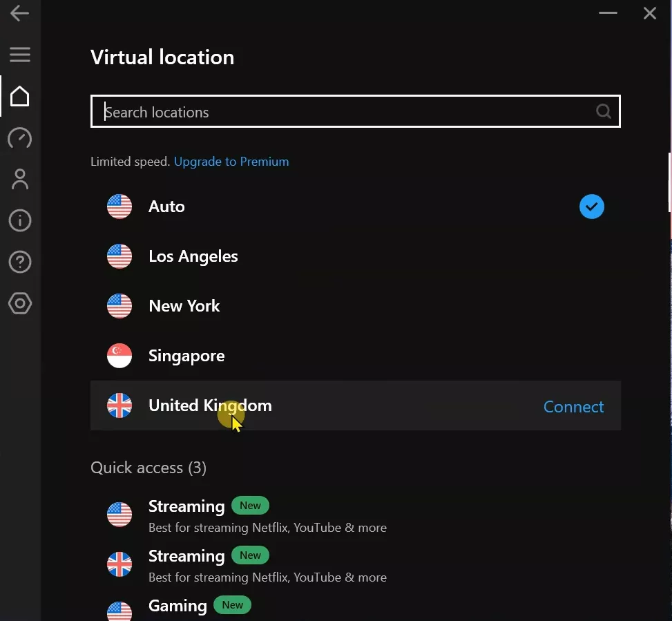Select the US Streaming quick access entry
The image size is (672, 621).
186,506
